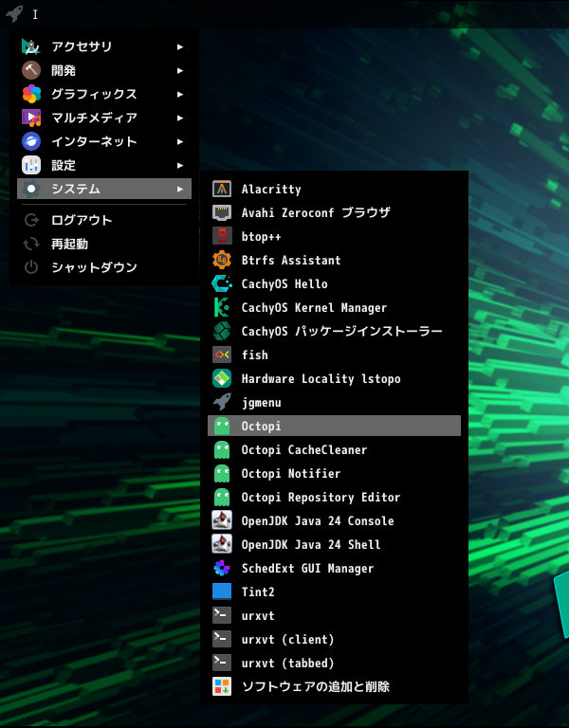Click the CachyOS Kernel Manager icon
Viewport: 569px width, 728px height.
tap(222, 307)
